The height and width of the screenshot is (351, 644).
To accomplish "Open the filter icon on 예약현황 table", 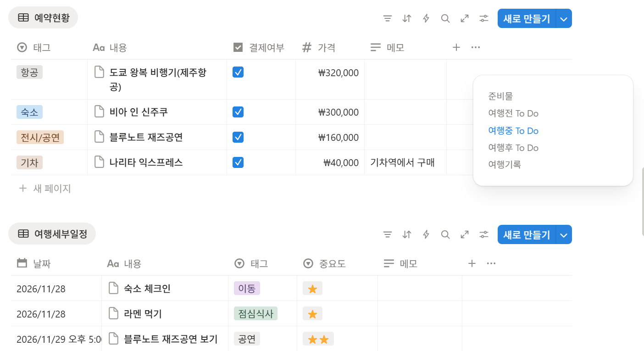I will (x=388, y=18).
